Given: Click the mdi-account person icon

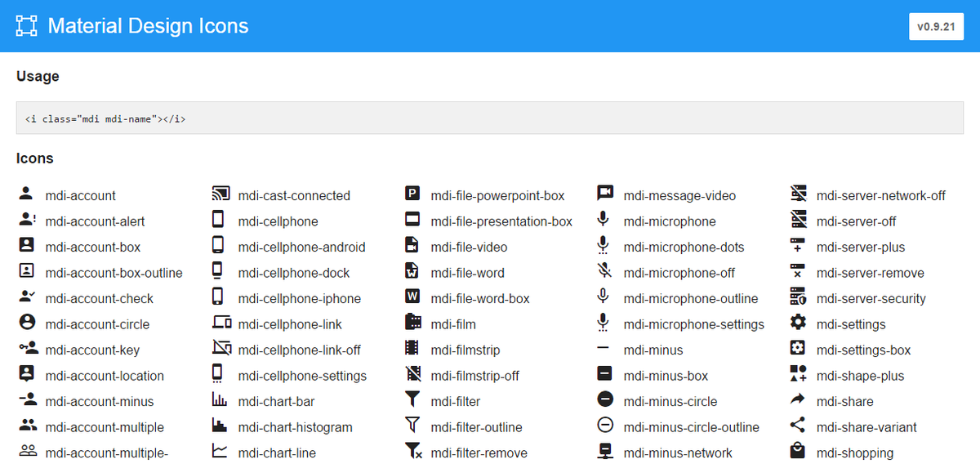Looking at the screenshot, I should point(26,194).
